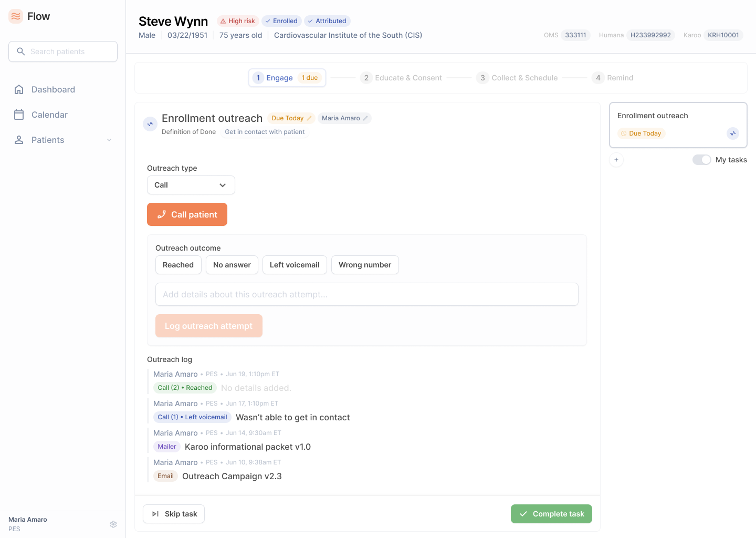Screen dimensions: 756x538
Task: Select the Remind step
Action: pyautogui.click(x=613, y=78)
